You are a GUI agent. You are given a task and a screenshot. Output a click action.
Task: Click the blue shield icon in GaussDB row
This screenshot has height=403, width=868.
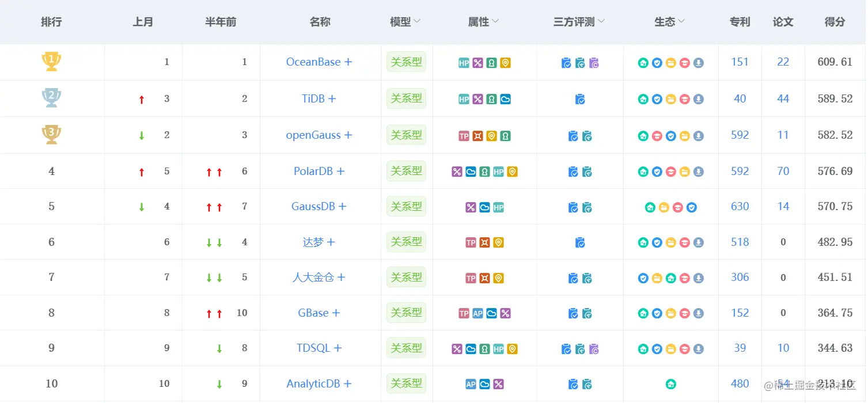pyautogui.click(x=691, y=207)
